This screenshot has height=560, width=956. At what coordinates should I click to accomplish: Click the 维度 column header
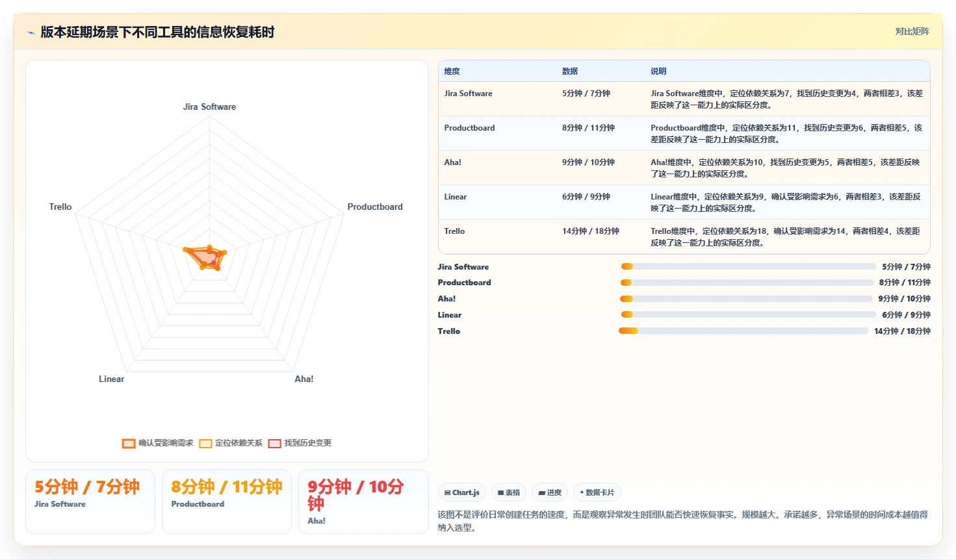(452, 71)
